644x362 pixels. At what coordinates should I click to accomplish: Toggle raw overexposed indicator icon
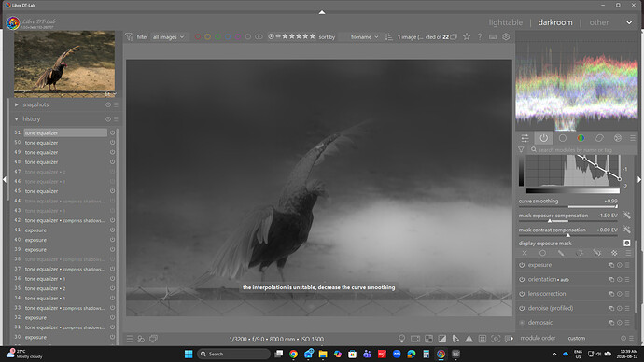coord(428,339)
